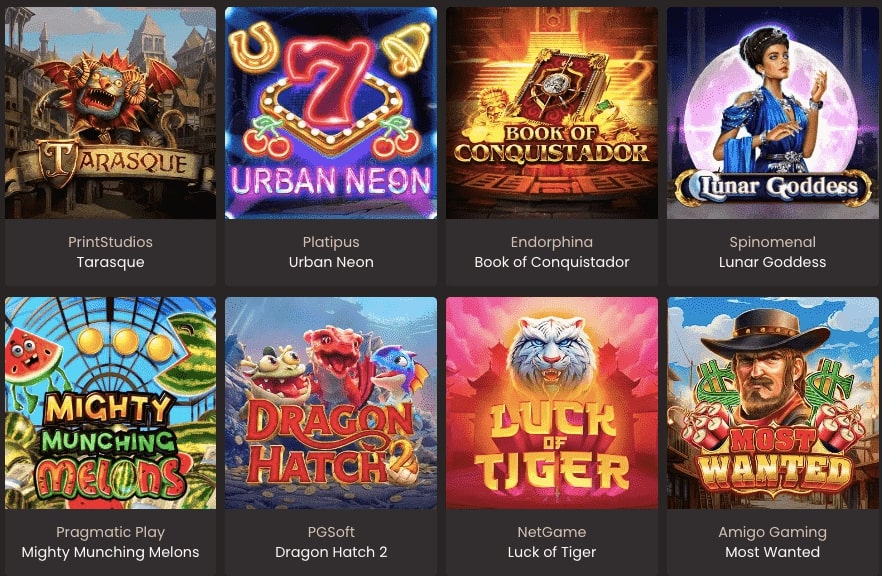Click the Pragmatic Play provider label
The width and height of the screenshot is (882, 576).
(x=110, y=532)
